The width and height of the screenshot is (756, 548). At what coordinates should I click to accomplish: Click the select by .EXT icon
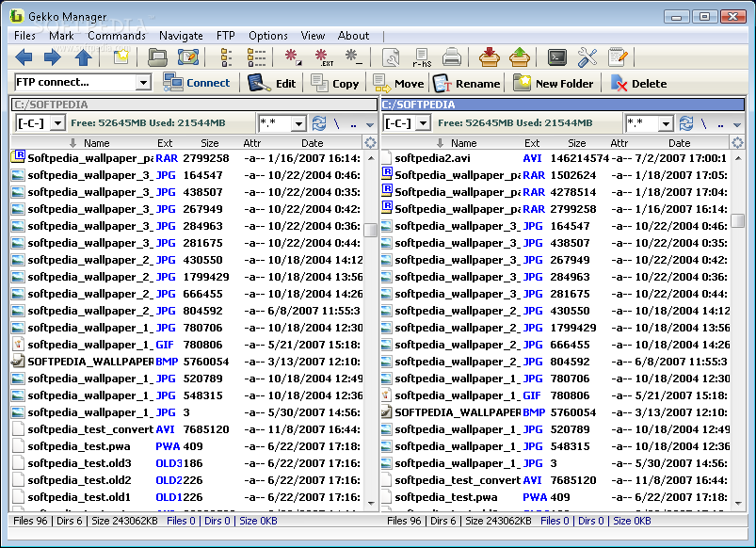[324, 57]
